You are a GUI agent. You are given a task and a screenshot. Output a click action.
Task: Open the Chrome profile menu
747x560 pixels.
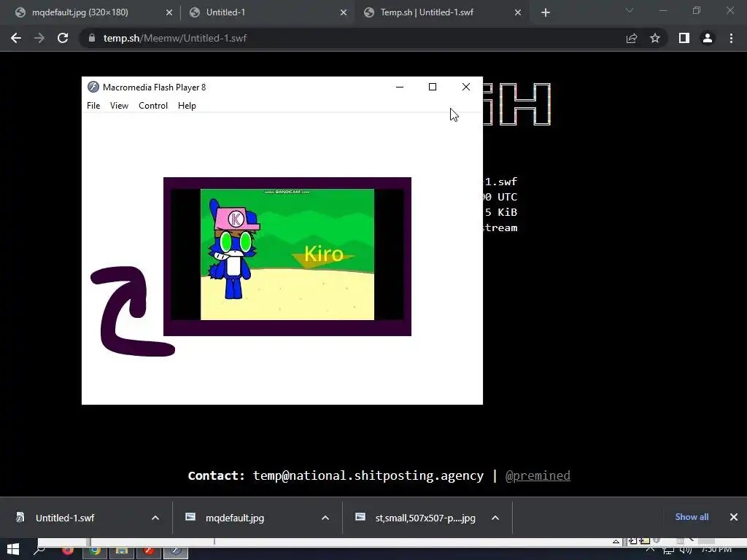[x=708, y=38]
